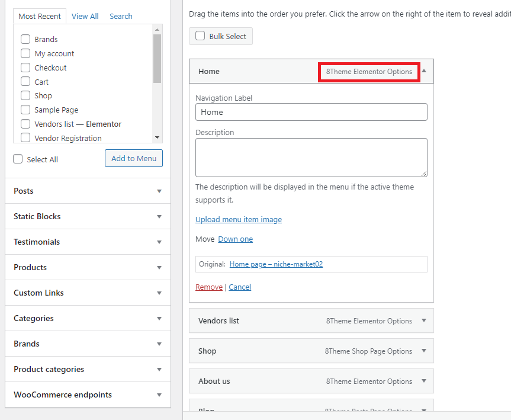This screenshot has width=511, height=420.
Task: Focus the Navigation Label input field
Action: 311,112
